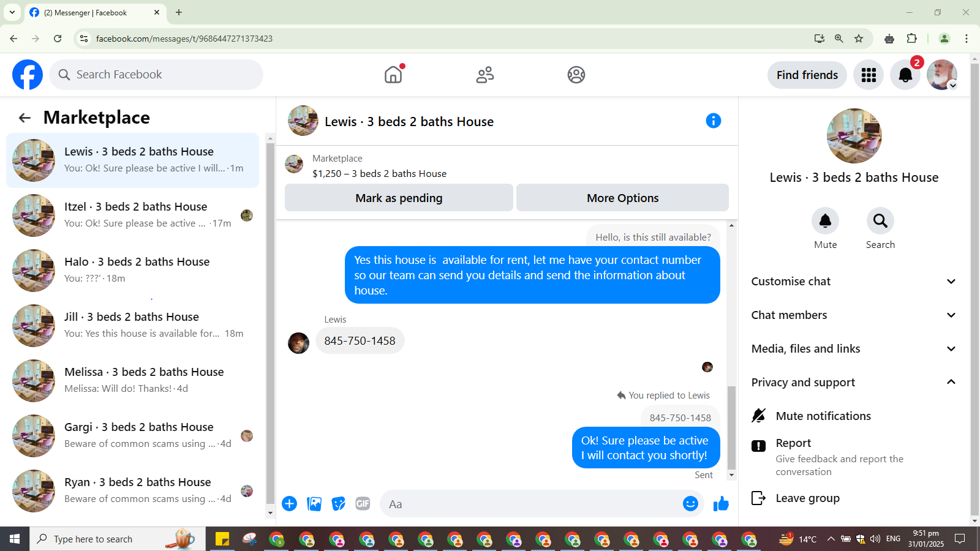Expand the Chat members section
The height and width of the screenshot is (551, 980).
click(853, 315)
